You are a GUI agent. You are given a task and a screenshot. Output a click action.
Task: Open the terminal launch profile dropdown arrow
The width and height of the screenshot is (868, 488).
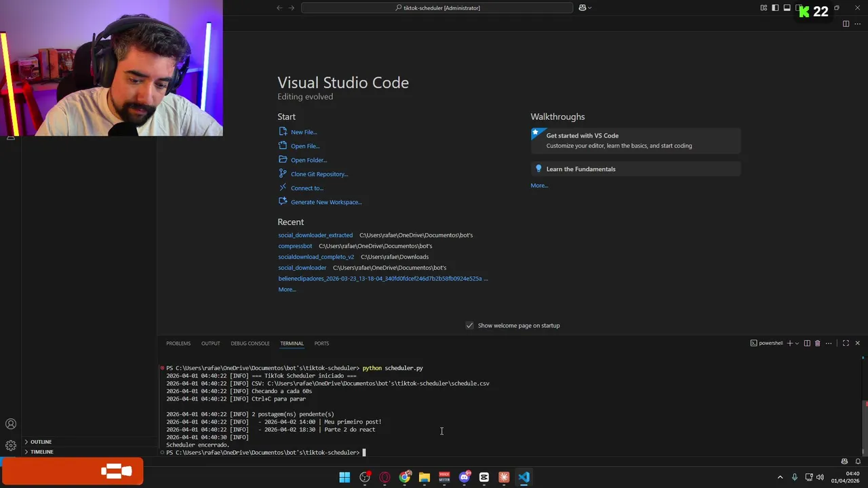[797, 343]
